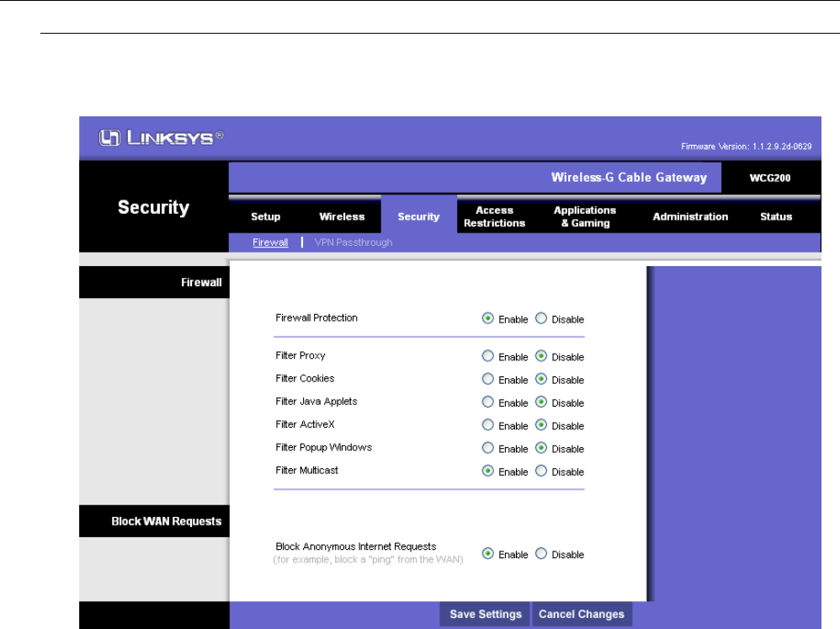Click the Firmware Version text

[x=747, y=147]
